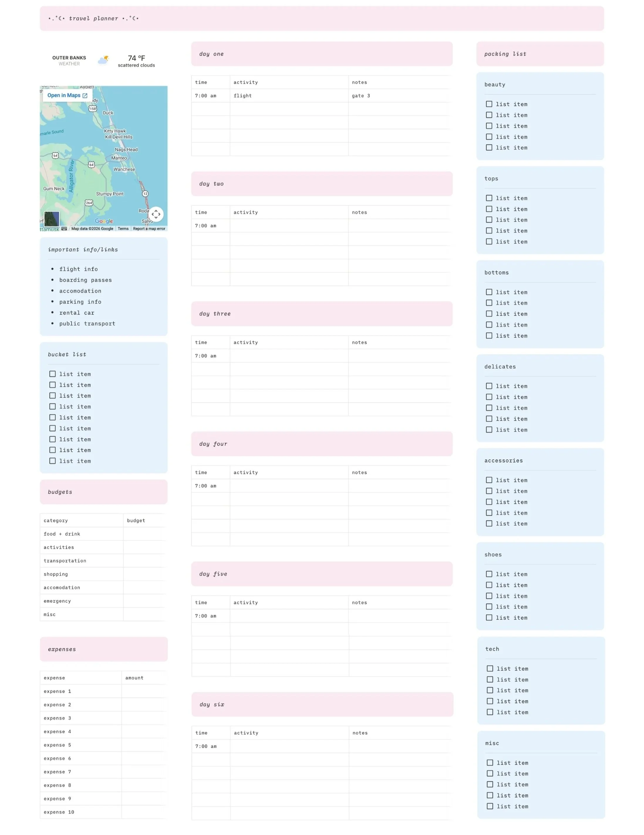Click the 'flight info' bullet
This screenshot has height=835, width=644.
pyautogui.click(x=78, y=269)
